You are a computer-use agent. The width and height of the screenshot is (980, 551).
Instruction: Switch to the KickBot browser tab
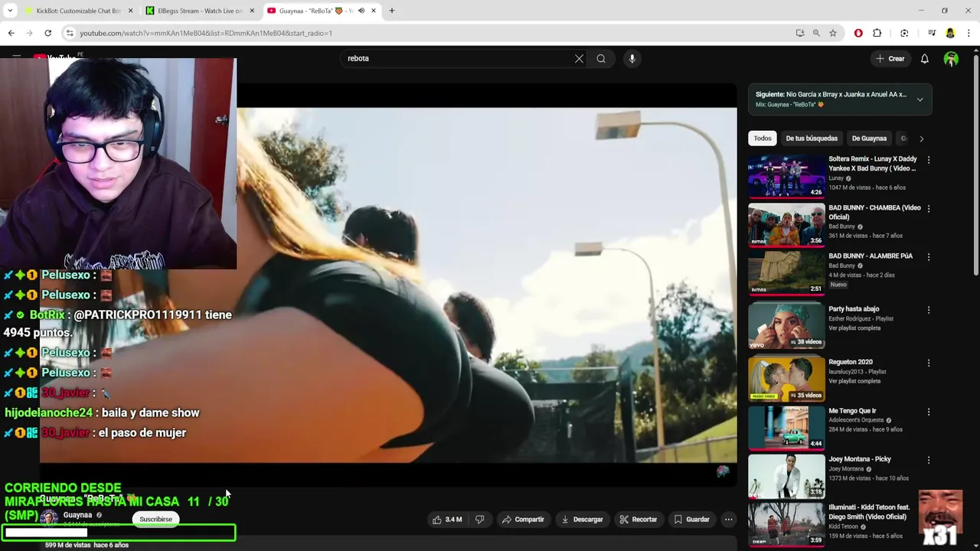tap(78, 11)
